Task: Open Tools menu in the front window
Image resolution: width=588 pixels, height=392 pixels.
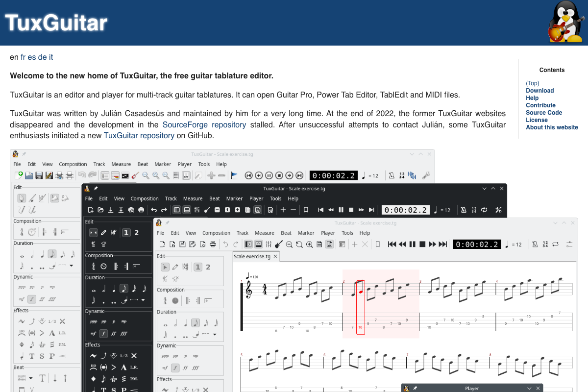Action: pyautogui.click(x=347, y=233)
